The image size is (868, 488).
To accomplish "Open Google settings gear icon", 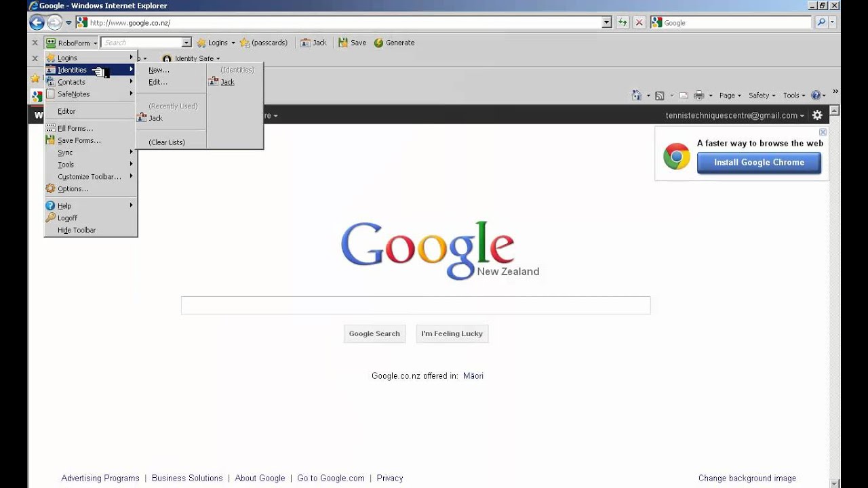I will (817, 115).
